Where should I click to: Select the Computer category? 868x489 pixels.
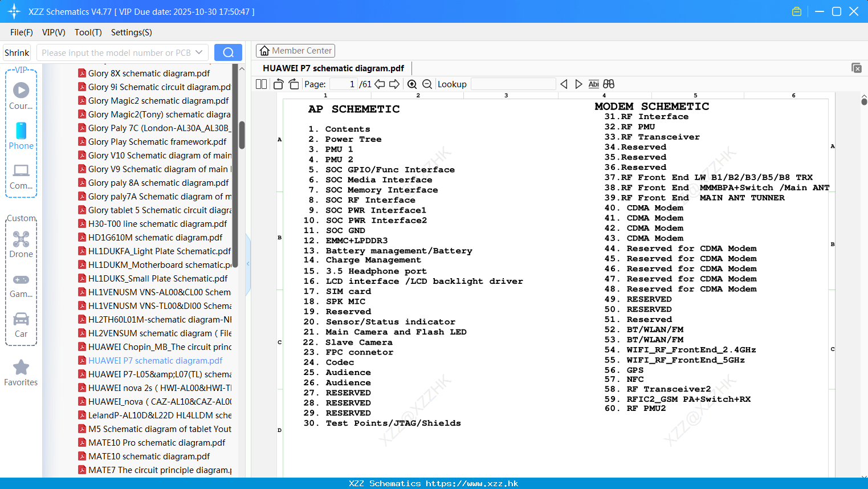tap(21, 176)
